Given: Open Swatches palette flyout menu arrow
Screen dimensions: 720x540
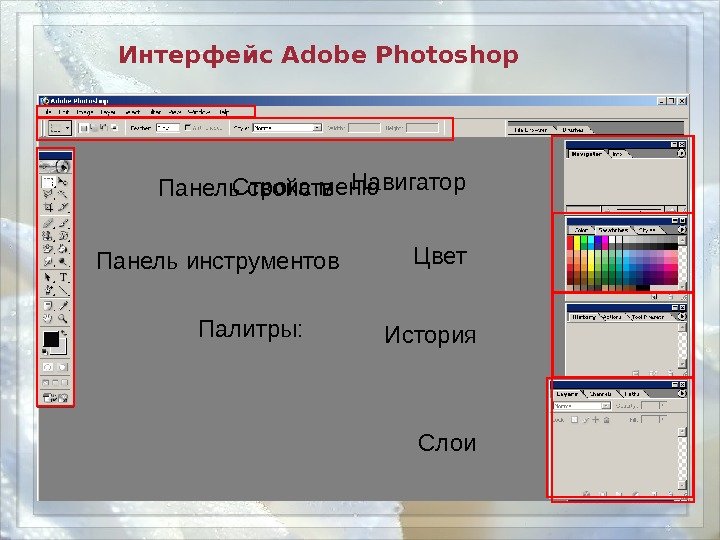Looking at the screenshot, I should click(682, 230).
